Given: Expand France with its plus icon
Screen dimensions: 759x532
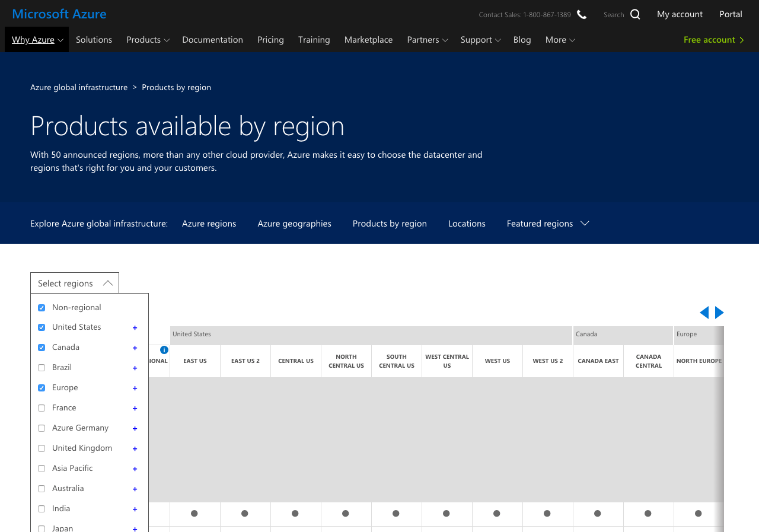Looking at the screenshot, I should [135, 408].
